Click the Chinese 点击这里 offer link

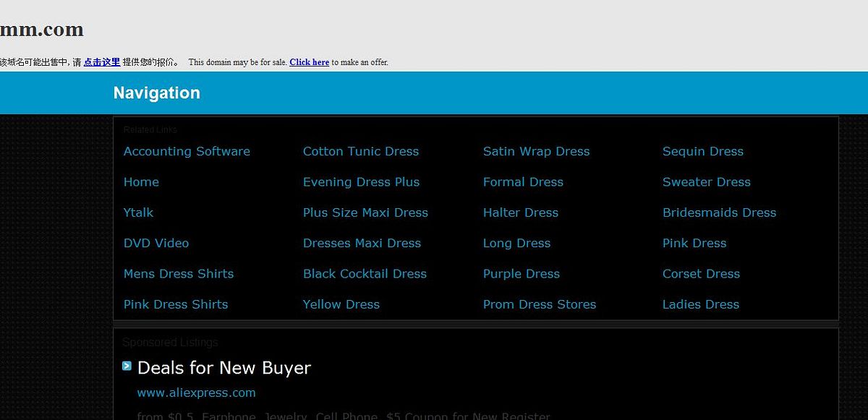tap(101, 62)
